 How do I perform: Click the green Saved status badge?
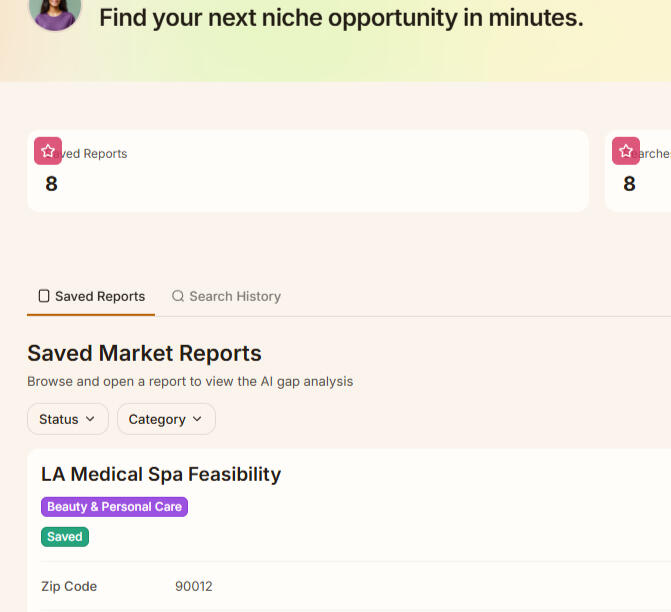(x=65, y=537)
